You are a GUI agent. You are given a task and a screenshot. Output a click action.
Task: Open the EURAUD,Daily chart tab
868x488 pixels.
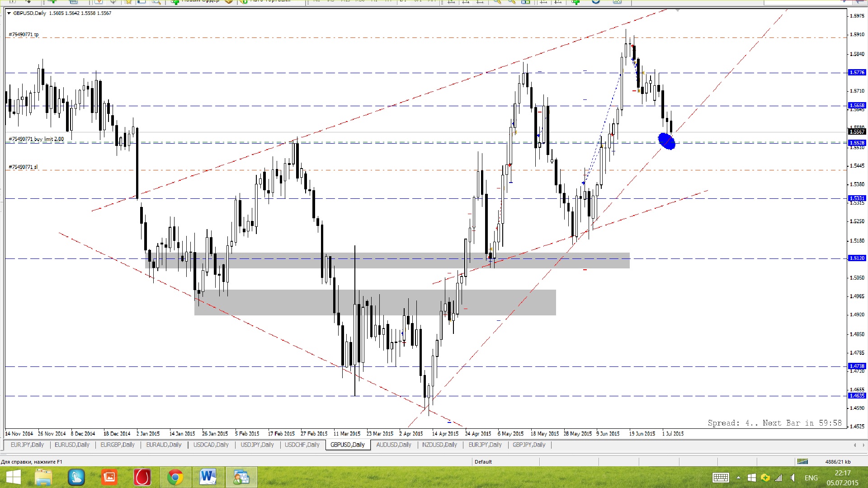click(164, 445)
